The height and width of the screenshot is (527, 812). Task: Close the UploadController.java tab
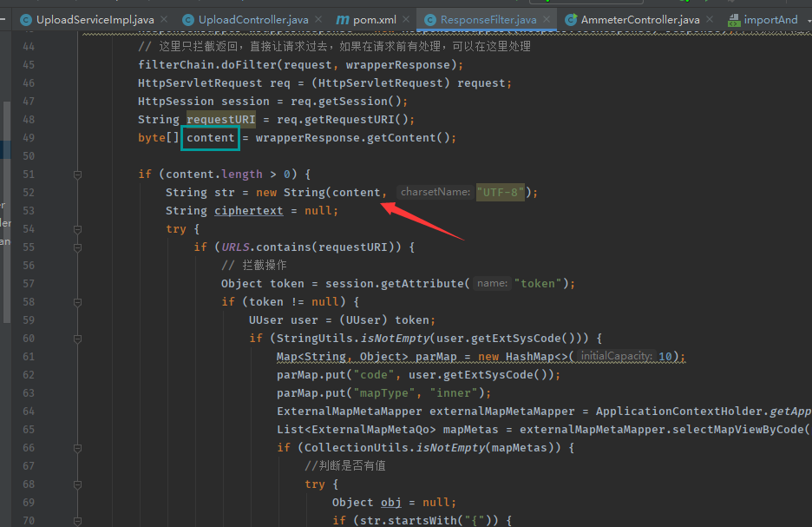(x=318, y=19)
